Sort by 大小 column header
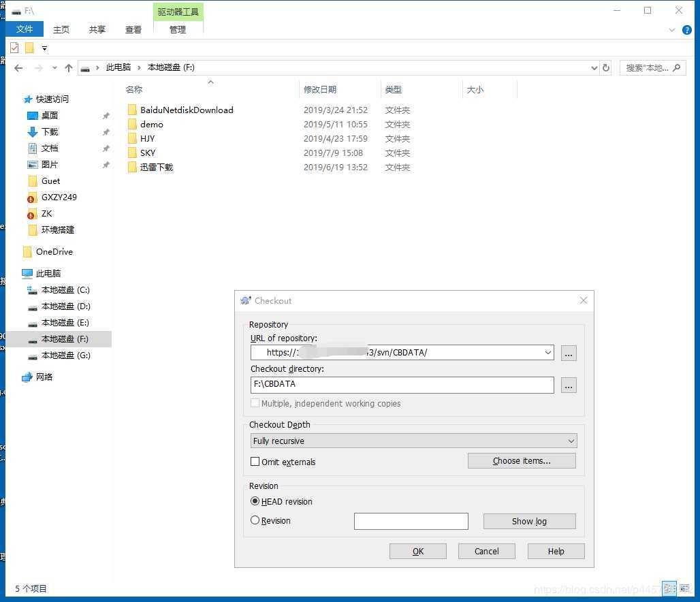Image resolution: width=700 pixels, height=602 pixels. [x=475, y=89]
